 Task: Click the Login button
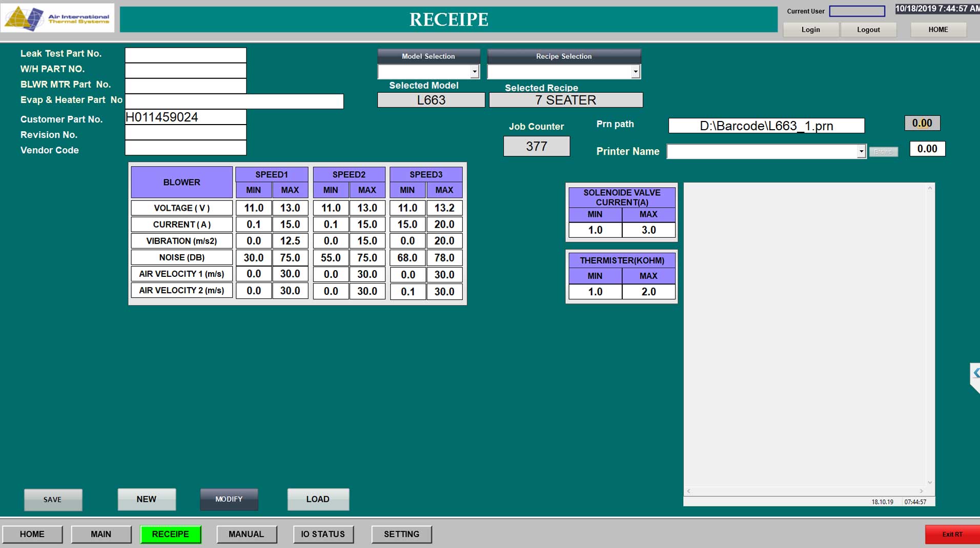[x=810, y=30]
